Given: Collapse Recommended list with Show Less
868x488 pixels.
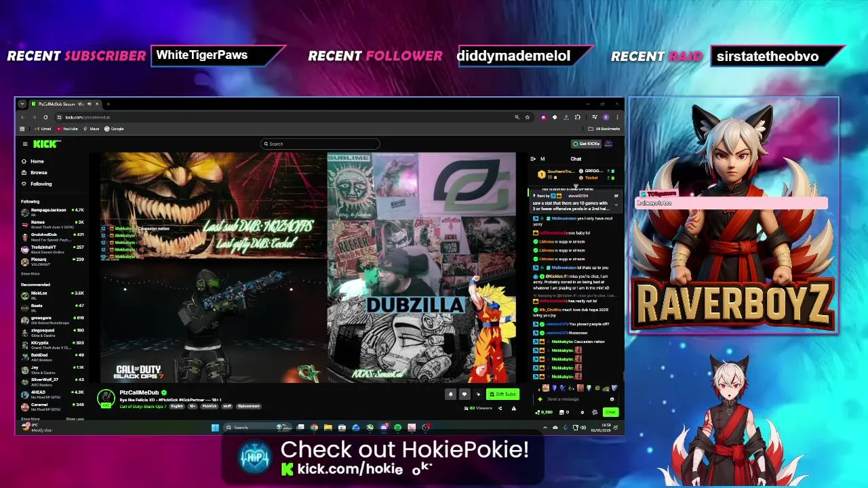Looking at the screenshot, I should click(75, 419).
